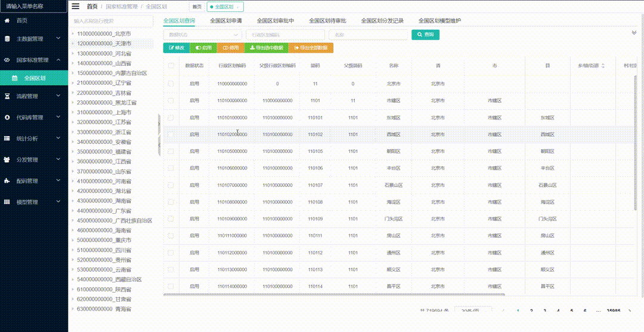Tick the checkbox for row 110101000000 东城区
Viewport: 644px width, 332px height.
click(171, 118)
